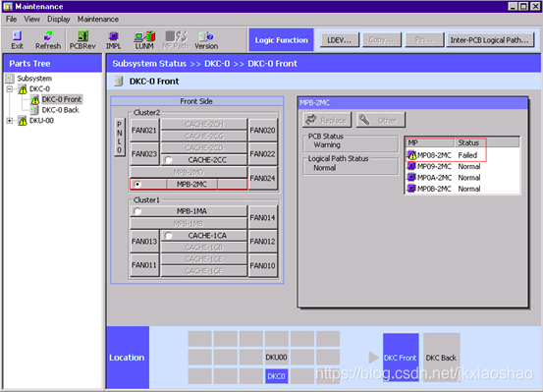Click the Refresh toolbar icon

[48, 40]
